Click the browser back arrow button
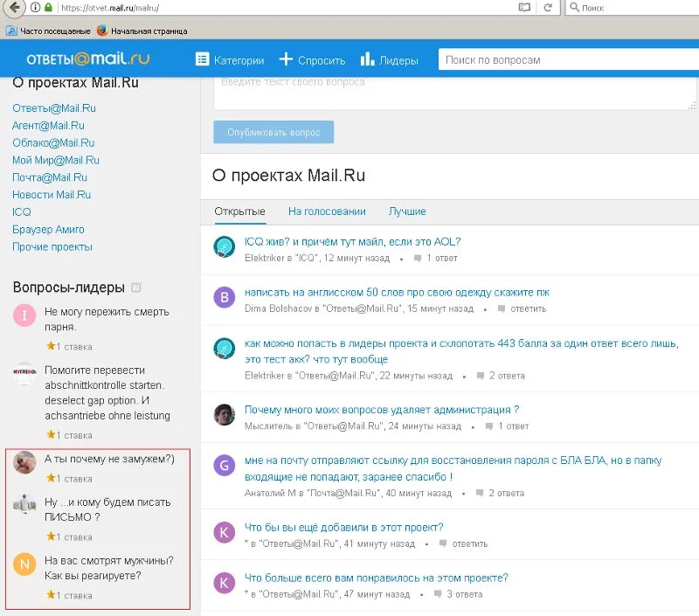The width and height of the screenshot is (699, 616). 14,7
